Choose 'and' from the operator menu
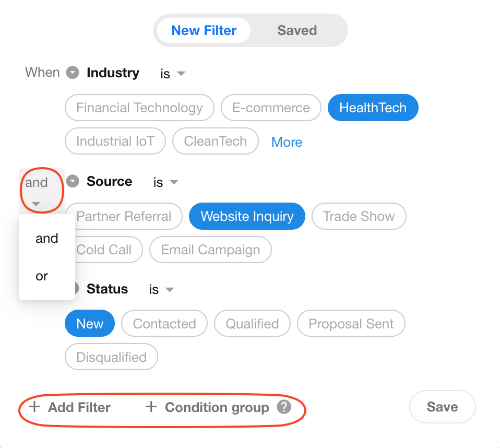The image size is (500, 448). coord(46,238)
